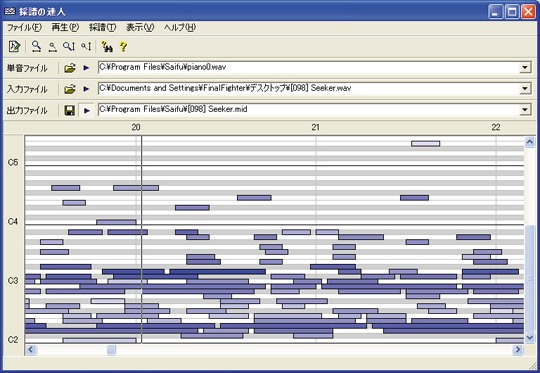Open folder icon for 単音ファイル
The image size is (540, 373).
(70, 68)
